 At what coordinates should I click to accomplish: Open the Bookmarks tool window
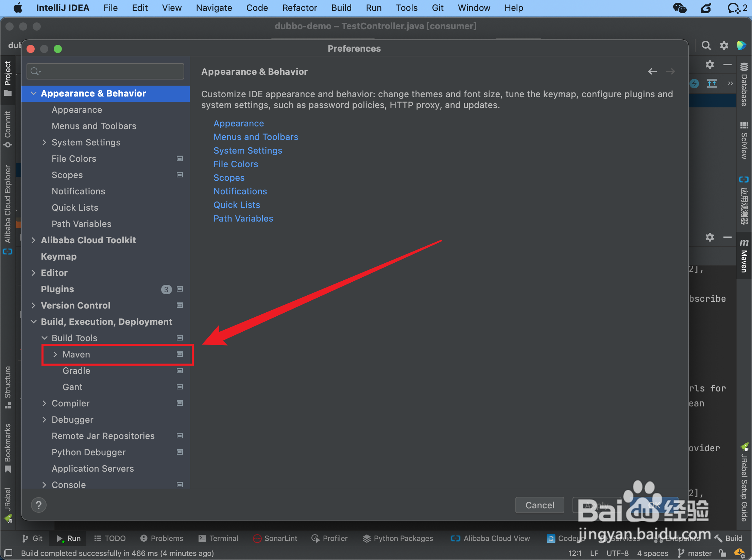[7, 448]
